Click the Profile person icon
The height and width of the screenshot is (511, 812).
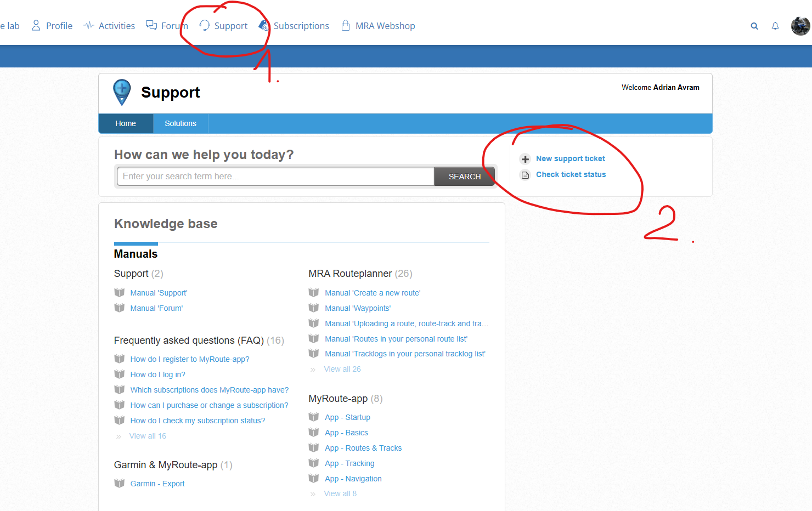[36, 25]
